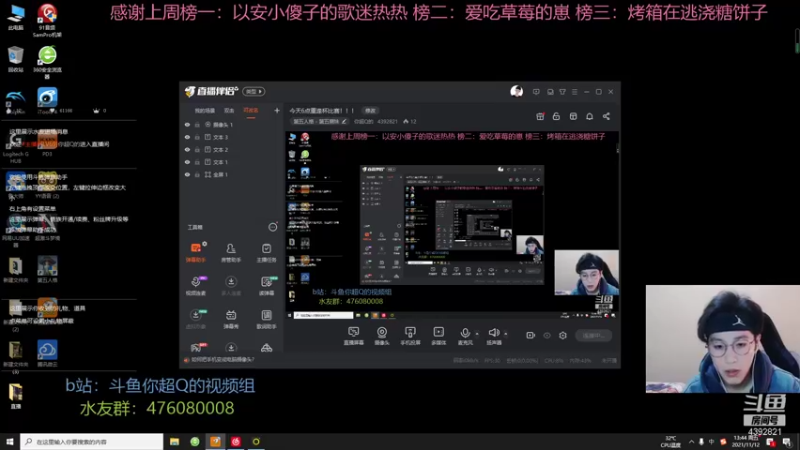Expand the microphone volume arrow
Image resolution: width=800 pixels, height=450 pixels.
[x=477, y=334]
